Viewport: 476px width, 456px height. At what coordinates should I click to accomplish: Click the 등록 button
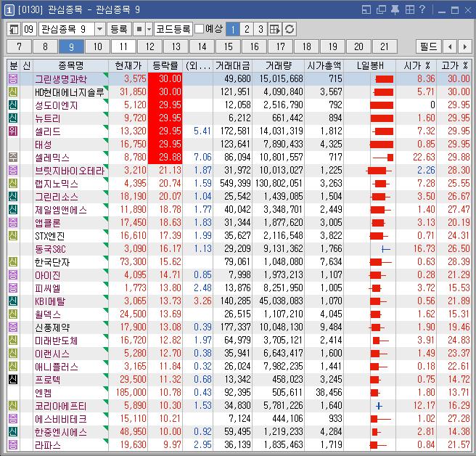pos(119,29)
